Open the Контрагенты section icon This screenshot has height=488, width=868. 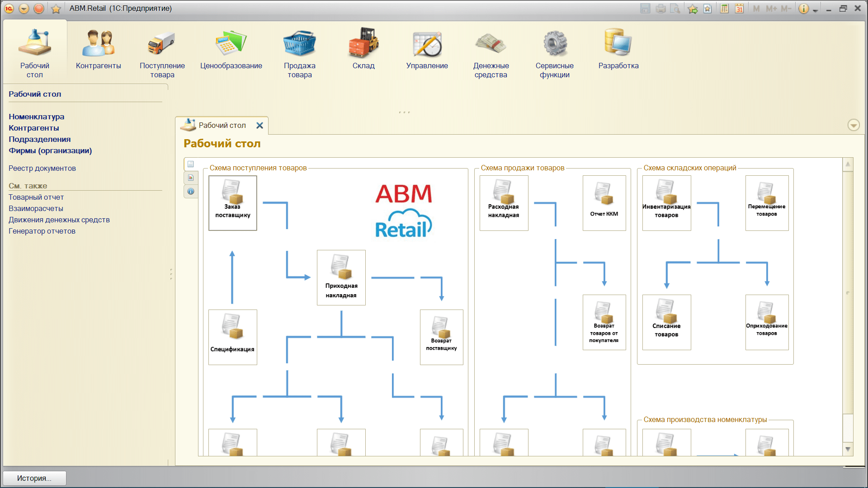tap(99, 50)
